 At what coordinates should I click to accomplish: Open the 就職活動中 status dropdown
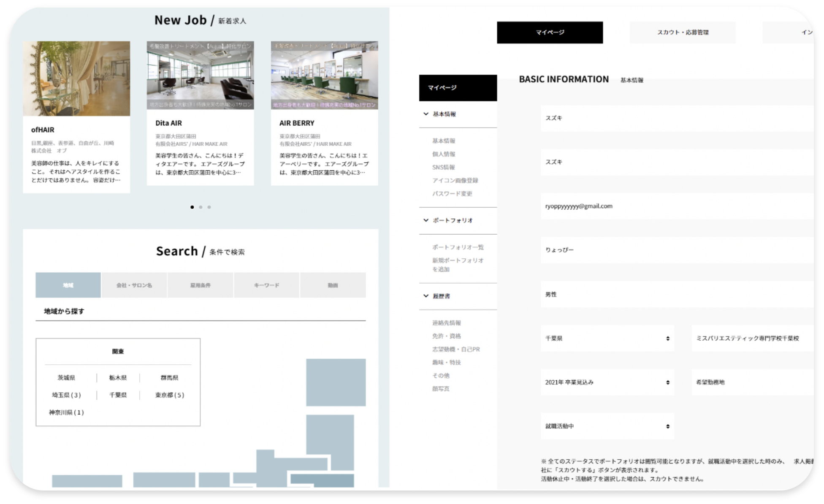coord(607,426)
